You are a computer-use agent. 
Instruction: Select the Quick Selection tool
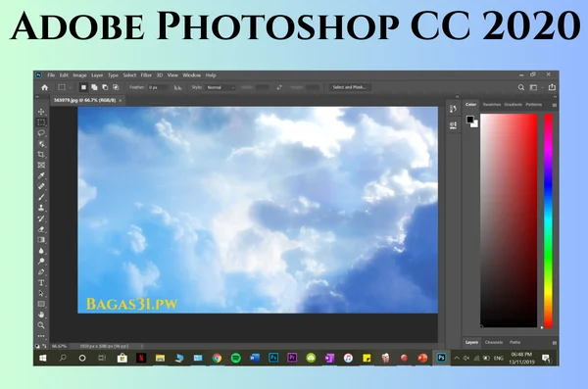coord(41,144)
